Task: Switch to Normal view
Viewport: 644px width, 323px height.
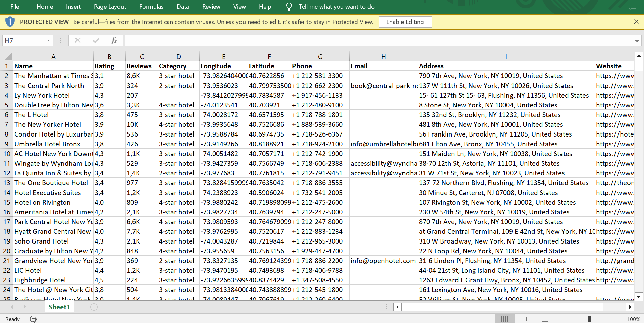Action: 504,319
